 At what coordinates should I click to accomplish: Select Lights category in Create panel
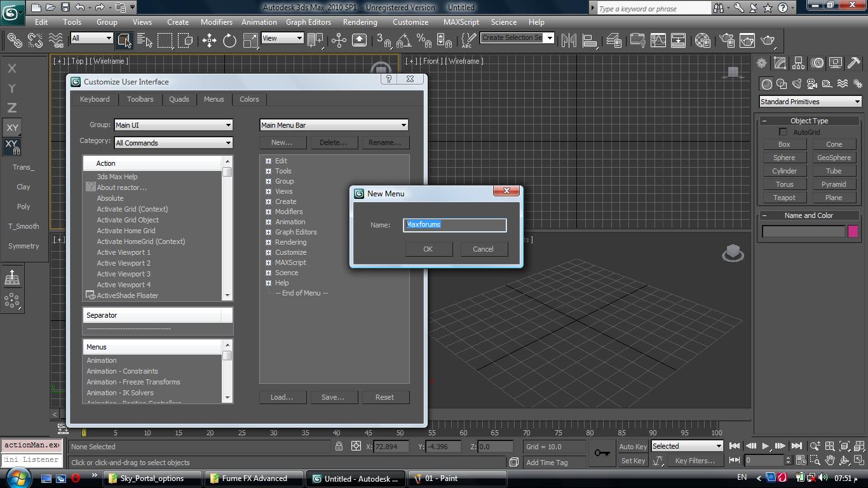click(x=797, y=84)
